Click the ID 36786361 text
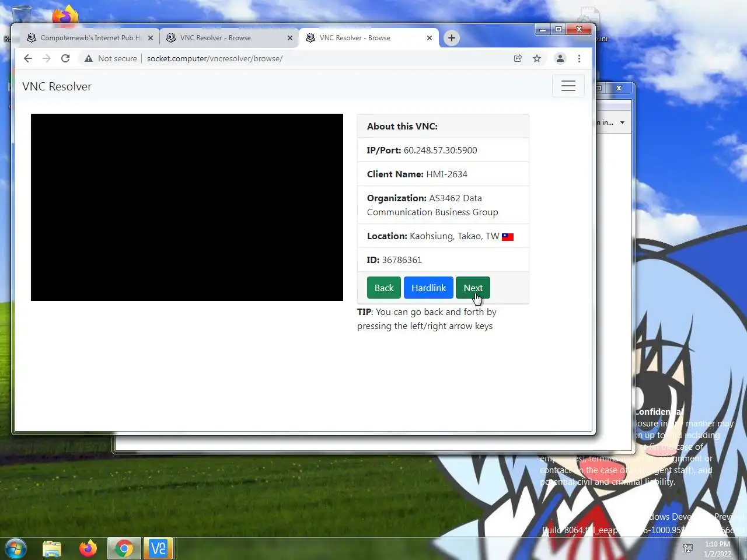747x560 pixels. point(394,260)
